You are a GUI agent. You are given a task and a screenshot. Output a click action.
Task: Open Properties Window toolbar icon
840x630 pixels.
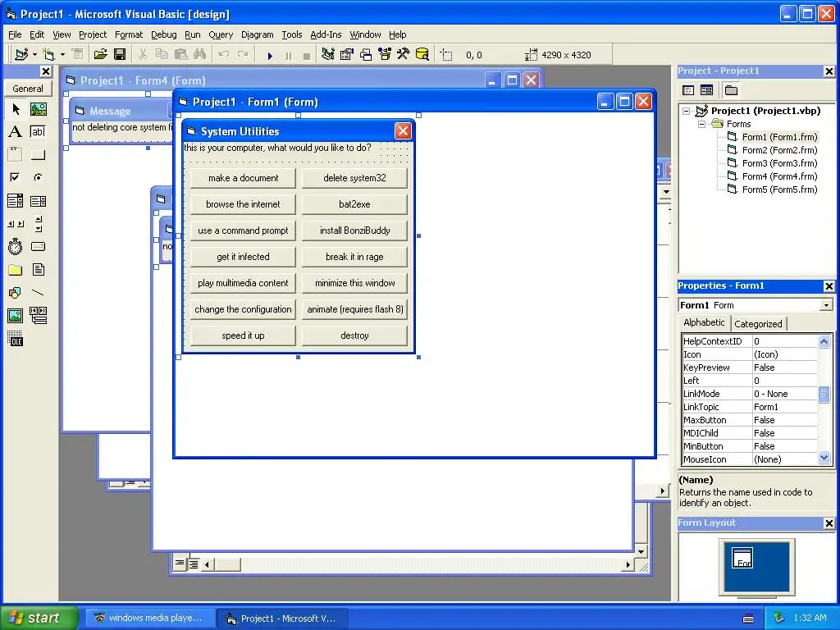pyautogui.click(x=347, y=55)
